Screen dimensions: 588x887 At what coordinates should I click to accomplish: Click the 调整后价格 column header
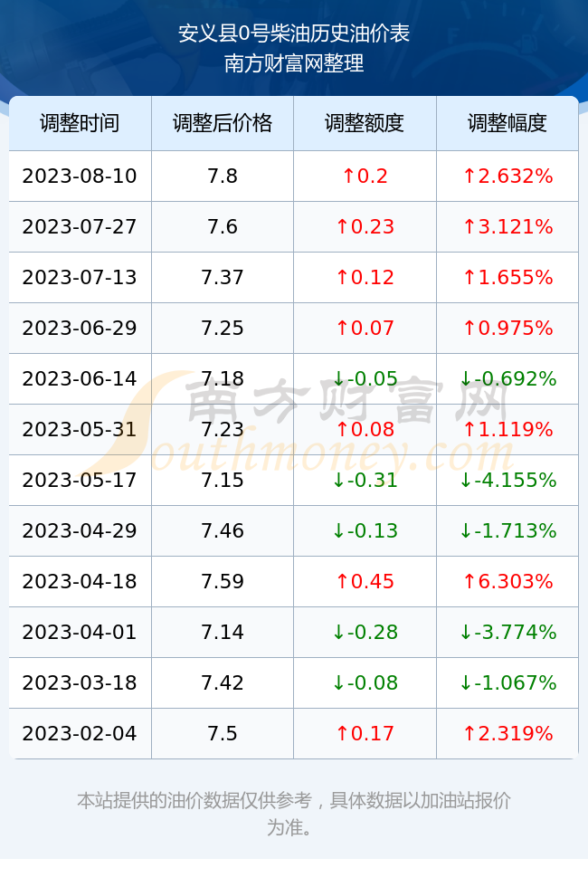point(223,123)
